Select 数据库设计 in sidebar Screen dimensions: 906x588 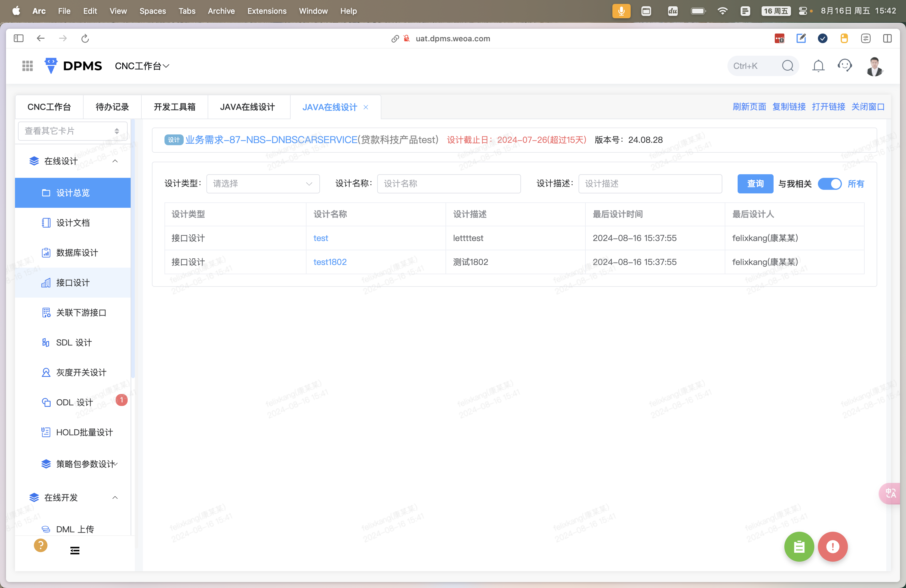click(72, 253)
